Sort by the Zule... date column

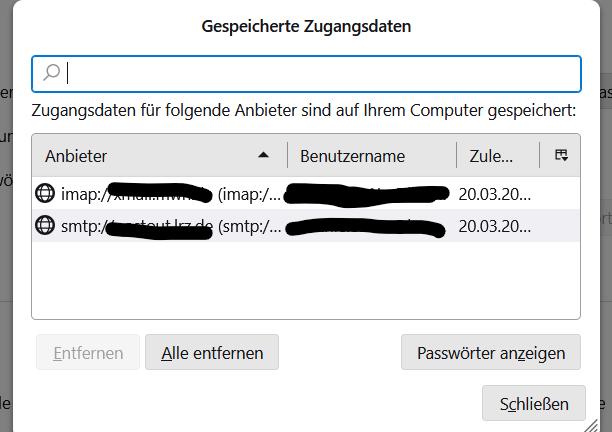point(498,156)
